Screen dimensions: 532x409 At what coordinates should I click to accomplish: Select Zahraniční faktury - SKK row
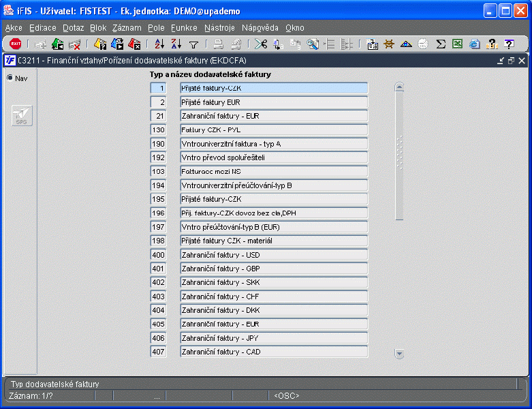pyautogui.click(x=274, y=282)
